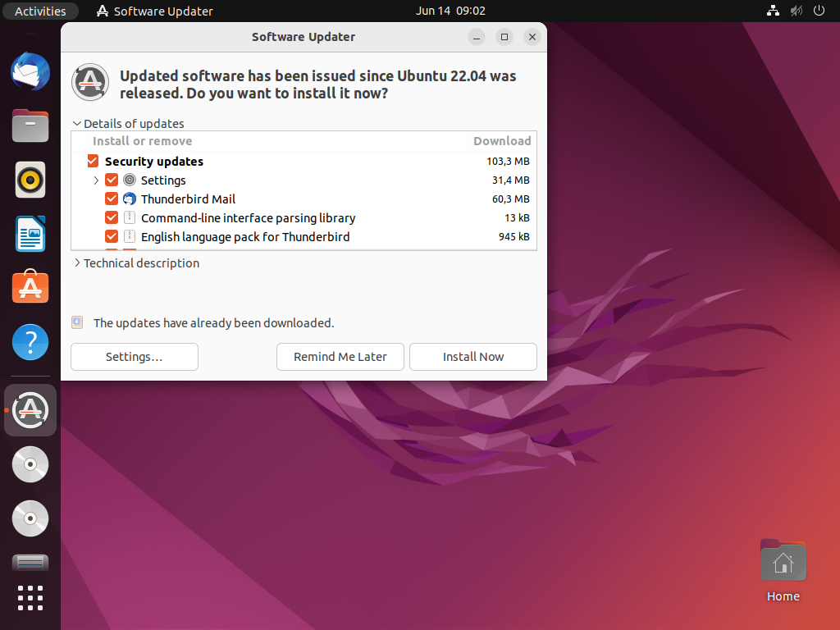Collapse the Details of updates section
Screen dimensions: 840x630
pos(77,124)
